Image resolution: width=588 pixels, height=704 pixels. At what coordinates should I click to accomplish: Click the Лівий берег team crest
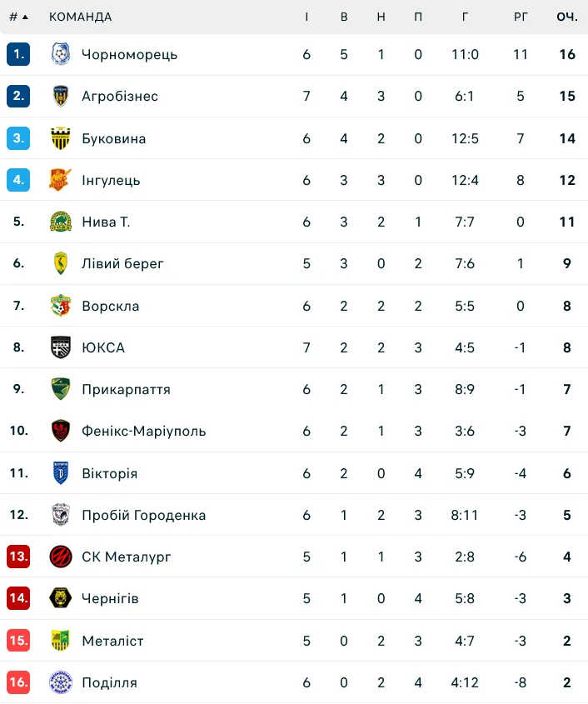point(61,263)
